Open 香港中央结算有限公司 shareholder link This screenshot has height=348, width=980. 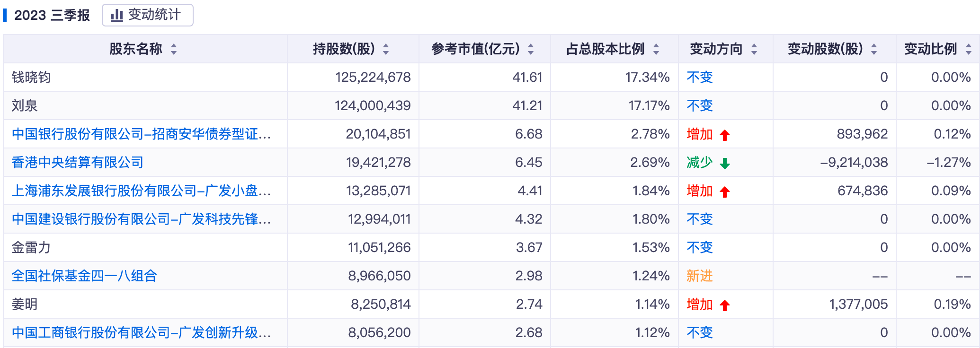(x=78, y=163)
